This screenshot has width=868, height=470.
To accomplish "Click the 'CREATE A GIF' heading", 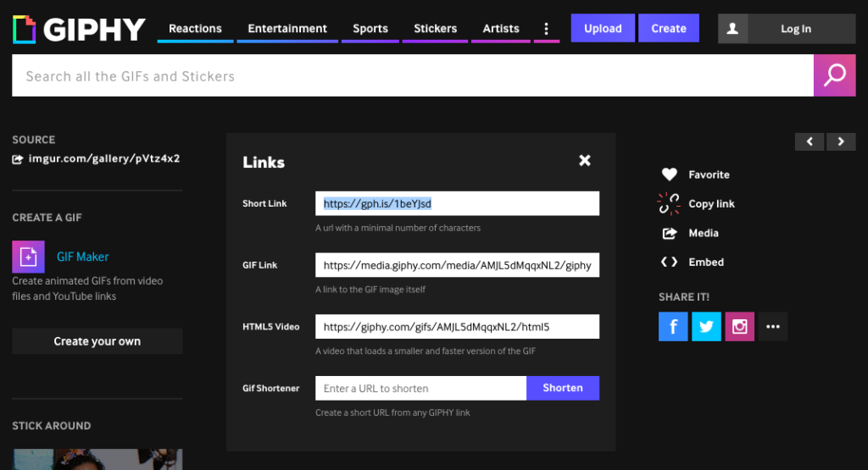I will click(x=47, y=218).
